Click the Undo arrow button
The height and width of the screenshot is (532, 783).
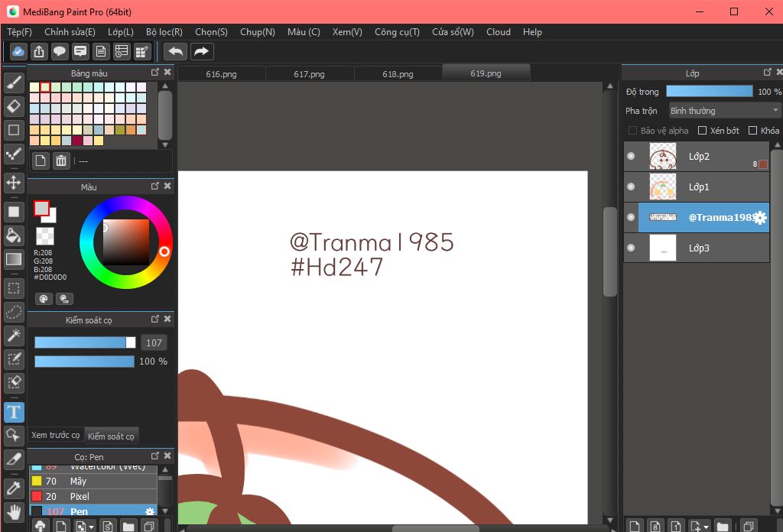tap(175, 51)
